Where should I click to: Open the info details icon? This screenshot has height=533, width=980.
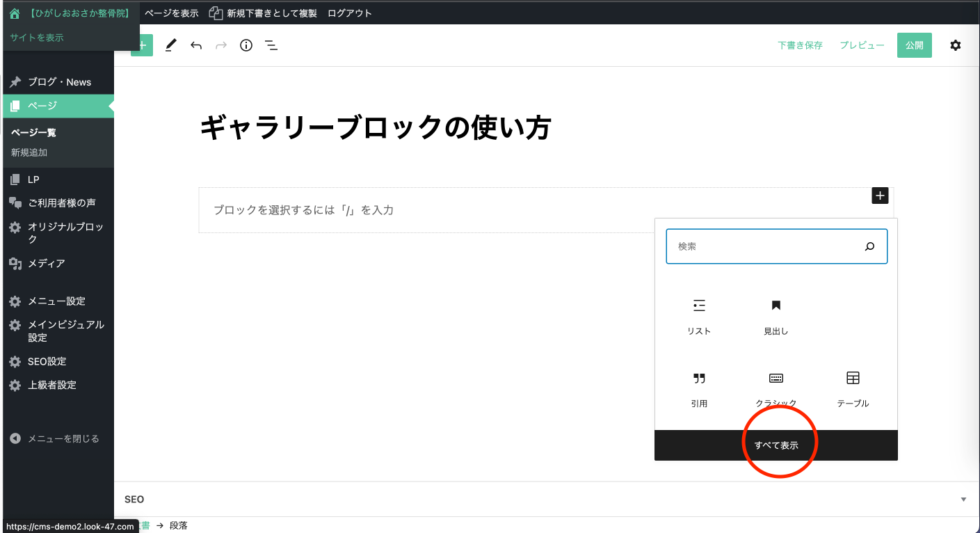click(x=246, y=45)
